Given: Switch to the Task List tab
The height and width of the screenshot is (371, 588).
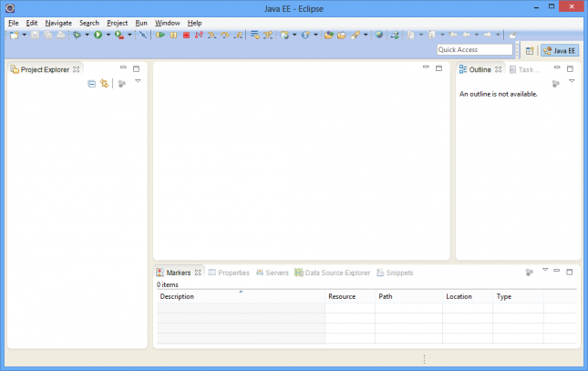Looking at the screenshot, I should (524, 70).
